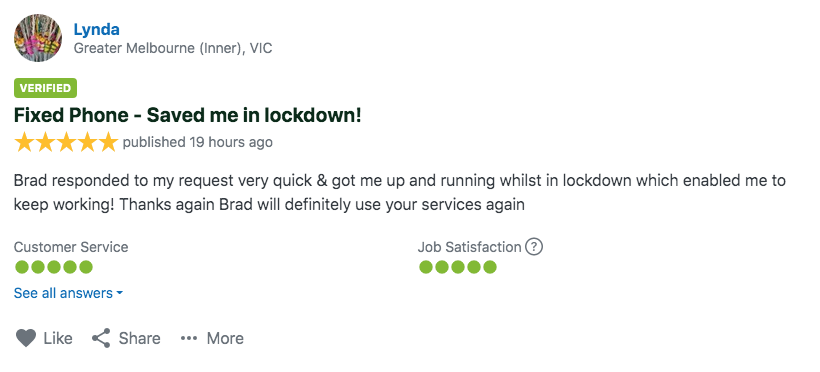Click the Job Satisfaction help question icon
Screen dimensions: 820x372
[x=533, y=246]
